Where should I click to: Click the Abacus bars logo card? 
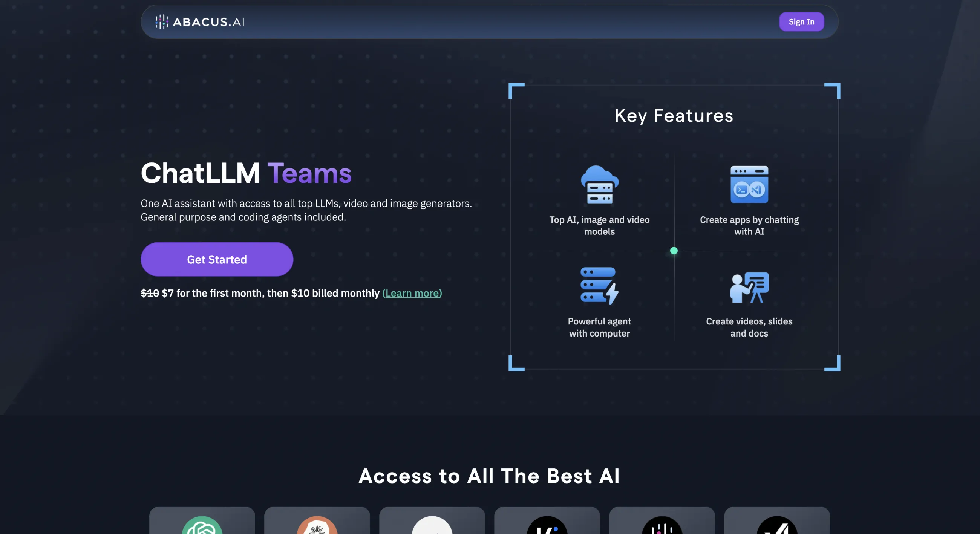pos(661,520)
